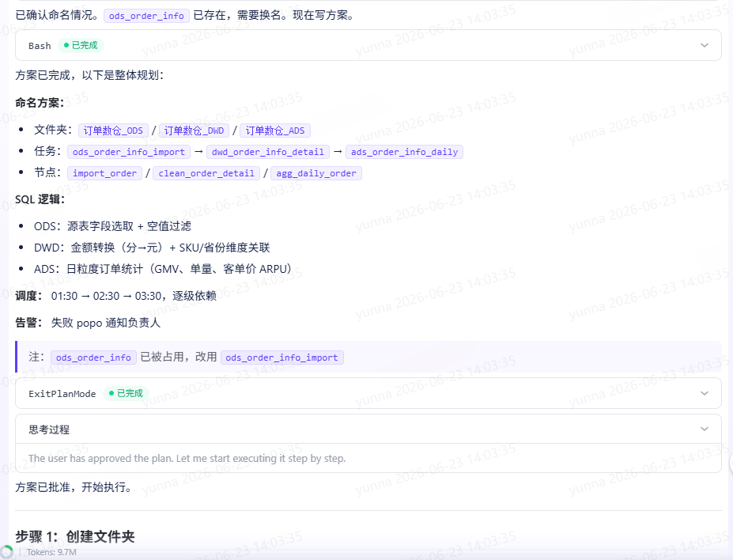This screenshot has width=733, height=560.
Task: Select the 订单数仓_ODS folder code chip
Action: (x=113, y=131)
